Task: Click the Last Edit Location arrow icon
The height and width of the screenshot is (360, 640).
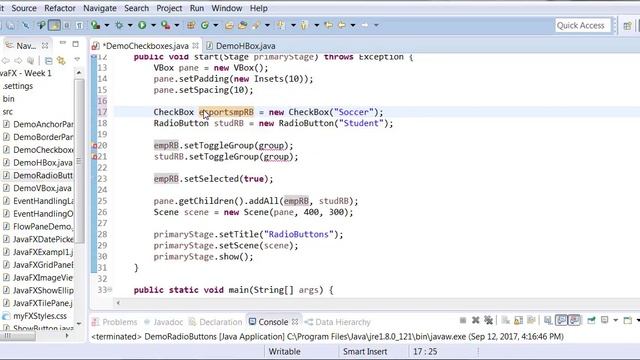Action: coord(329,25)
